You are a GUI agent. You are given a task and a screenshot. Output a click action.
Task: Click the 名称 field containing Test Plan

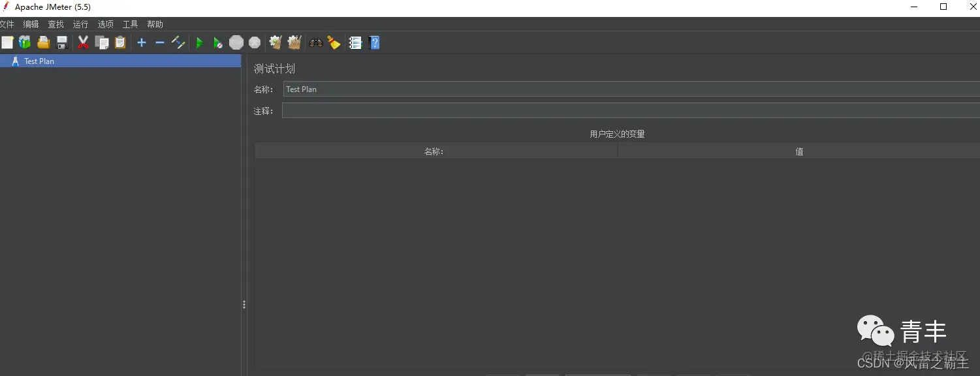[631, 89]
